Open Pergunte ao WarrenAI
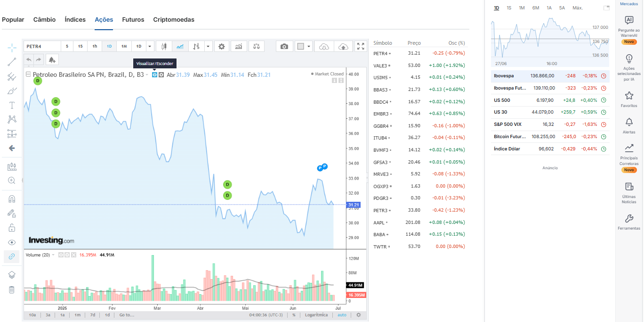 click(x=629, y=29)
